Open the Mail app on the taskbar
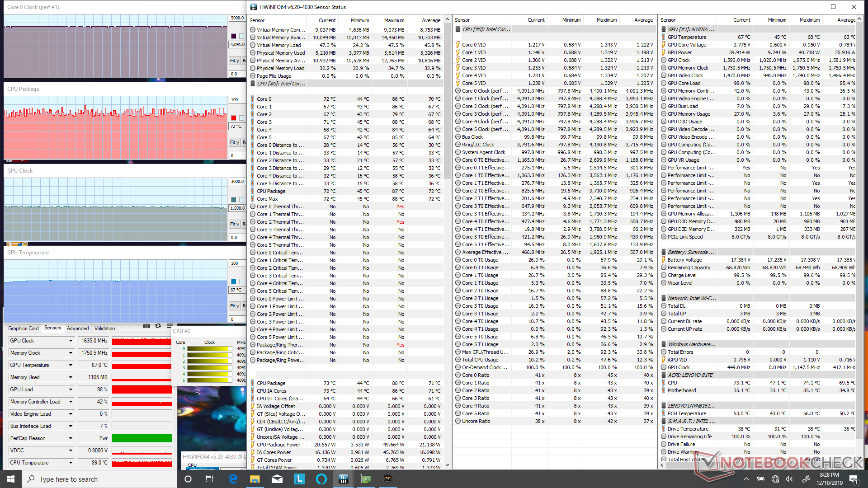Screen dimensions: 868x488 tap(277, 479)
